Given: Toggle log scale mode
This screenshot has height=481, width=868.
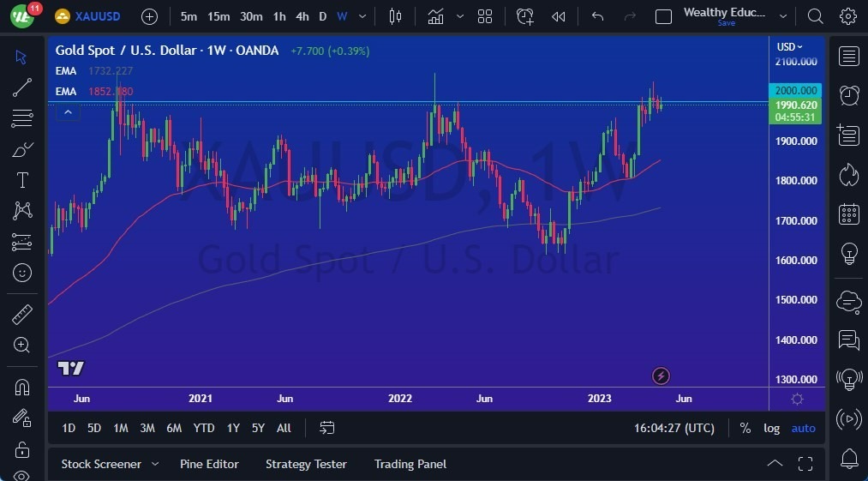Looking at the screenshot, I should point(772,428).
